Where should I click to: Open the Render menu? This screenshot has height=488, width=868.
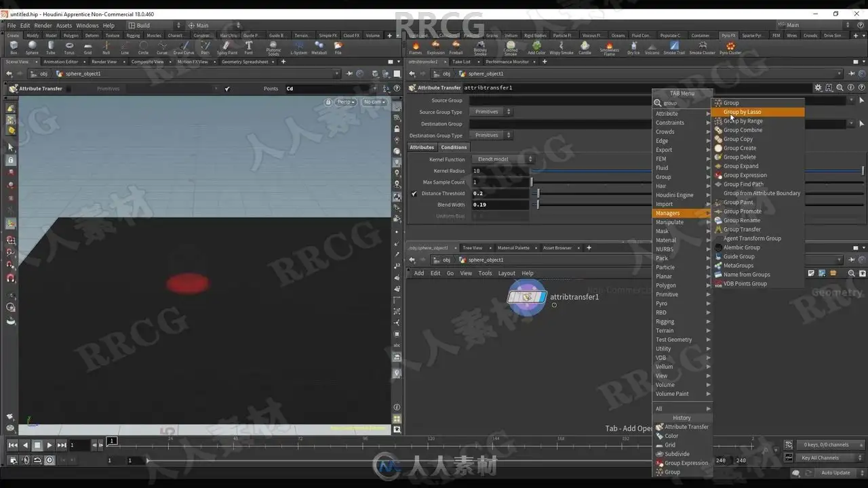tap(43, 26)
